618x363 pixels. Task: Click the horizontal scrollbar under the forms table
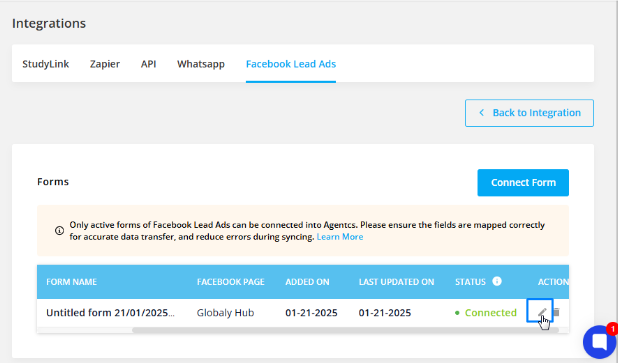click(x=345, y=330)
